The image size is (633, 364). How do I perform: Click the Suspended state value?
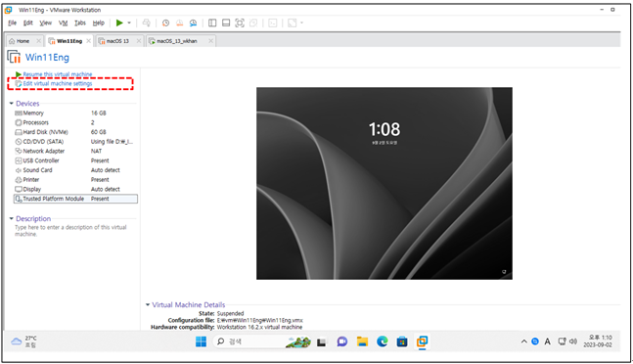(231, 313)
